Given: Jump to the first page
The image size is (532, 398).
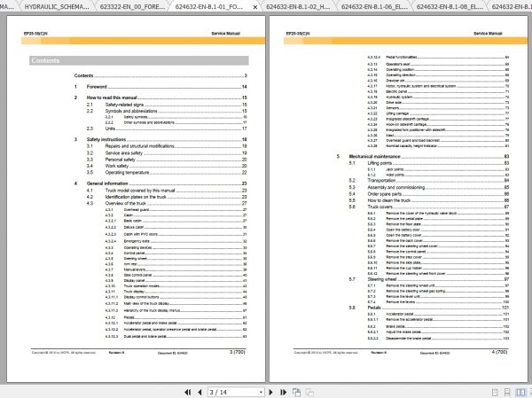Looking at the screenshot, I should coord(188,392).
